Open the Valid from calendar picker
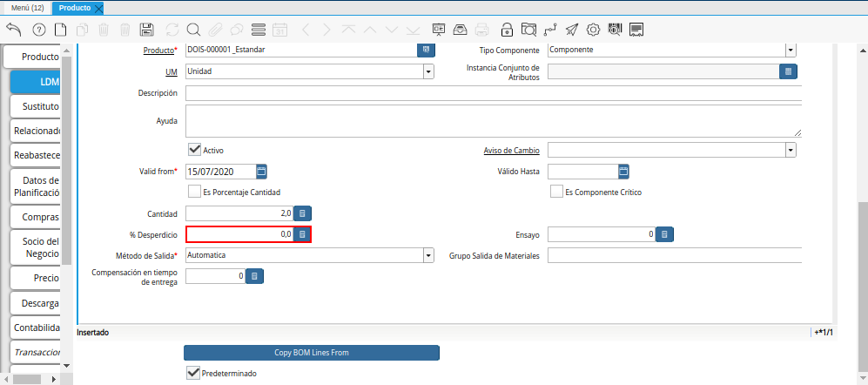 (260, 171)
